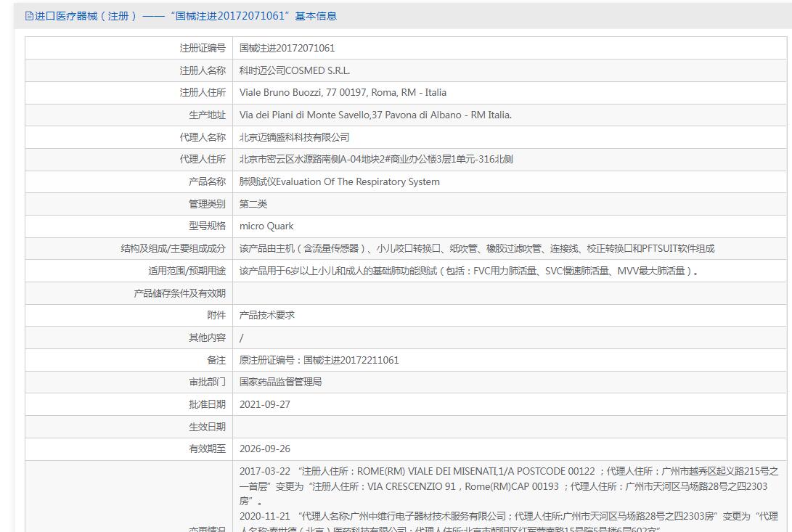Click the 产品名称 label
The width and height of the screenshot is (792, 532).
[x=207, y=181]
